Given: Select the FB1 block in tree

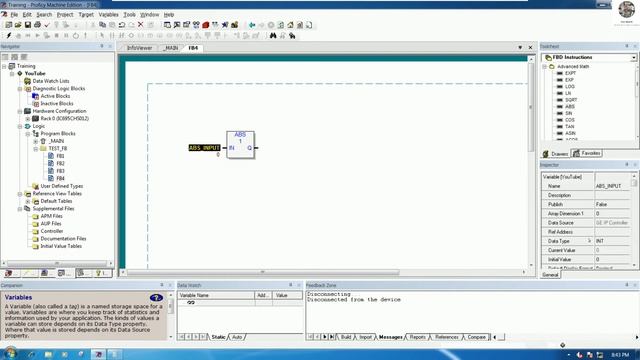Looking at the screenshot, I should tap(60, 156).
